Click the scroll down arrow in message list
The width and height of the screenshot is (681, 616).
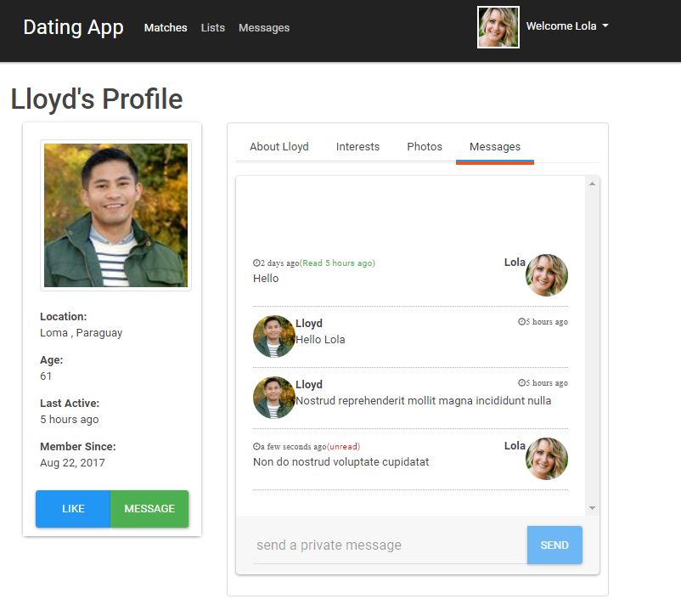tap(592, 508)
